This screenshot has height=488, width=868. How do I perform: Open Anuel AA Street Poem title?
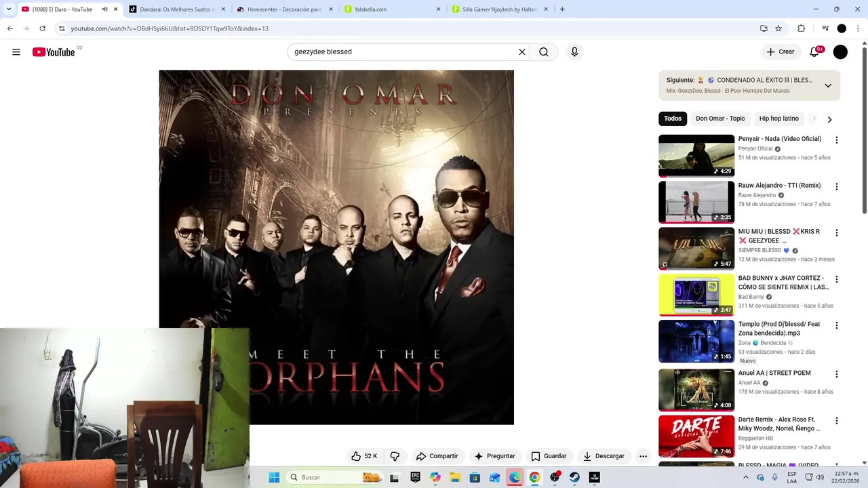tap(774, 373)
